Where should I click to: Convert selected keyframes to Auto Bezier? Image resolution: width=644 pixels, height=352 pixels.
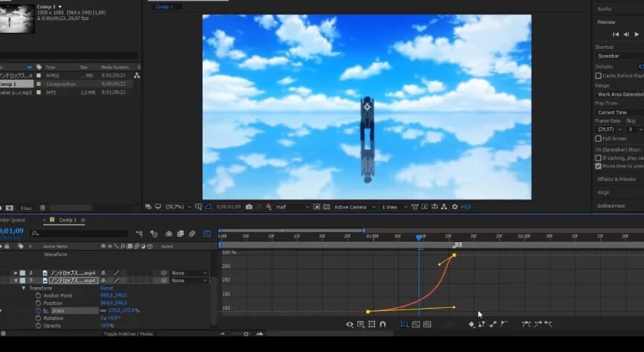504,324
